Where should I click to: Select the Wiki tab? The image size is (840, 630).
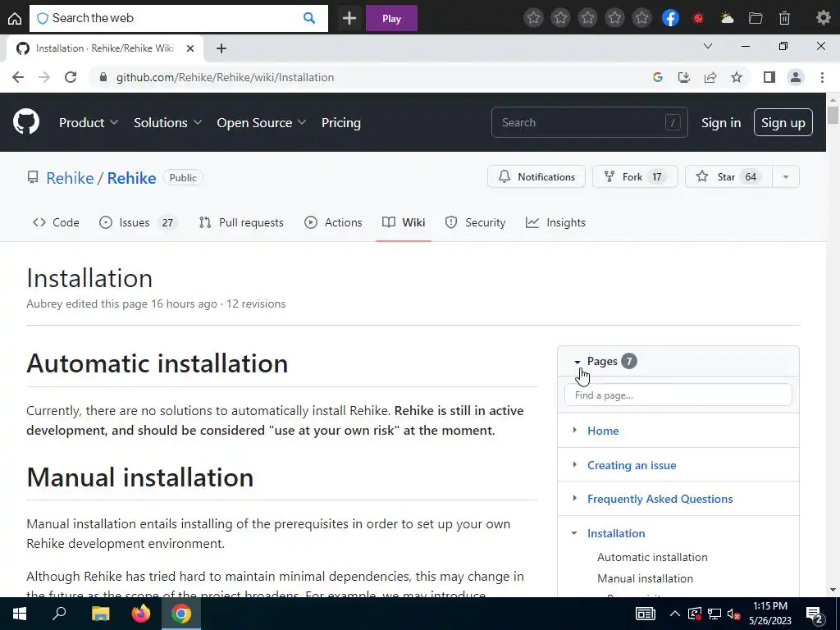click(404, 222)
